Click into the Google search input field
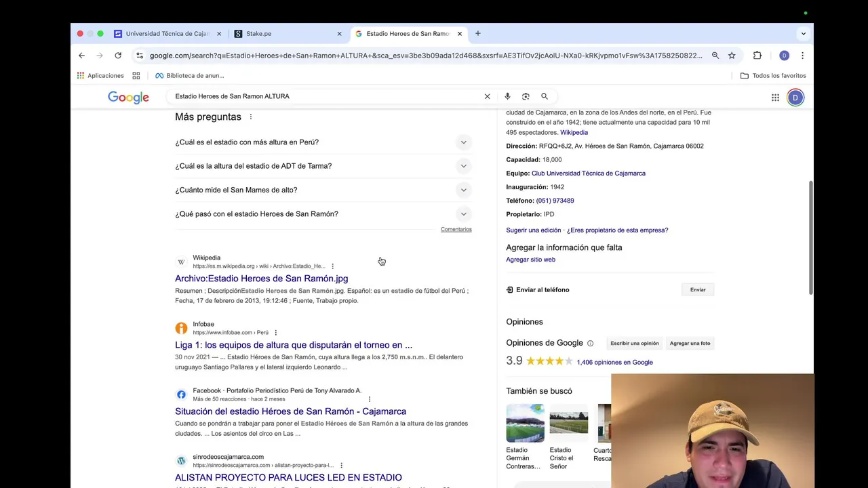The image size is (868, 488). click(325, 96)
